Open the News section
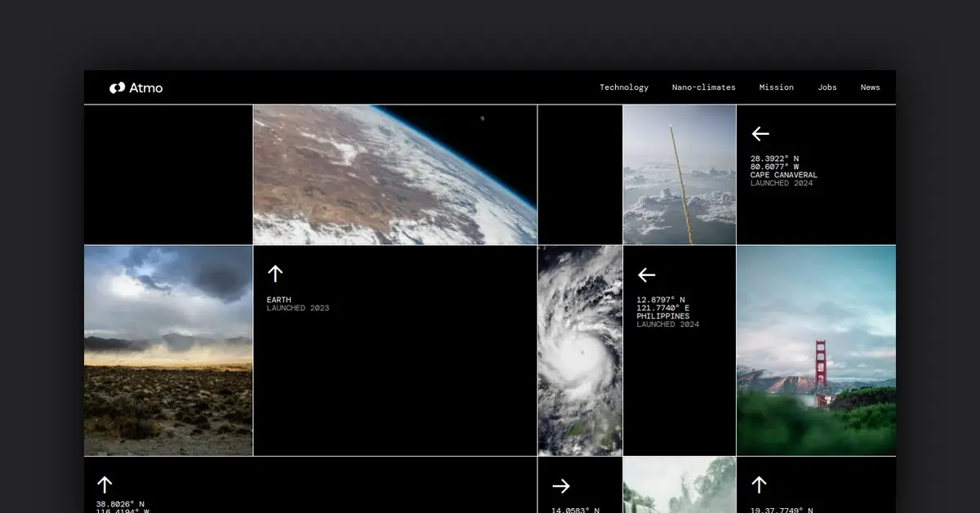The height and width of the screenshot is (513, 980). (x=870, y=87)
